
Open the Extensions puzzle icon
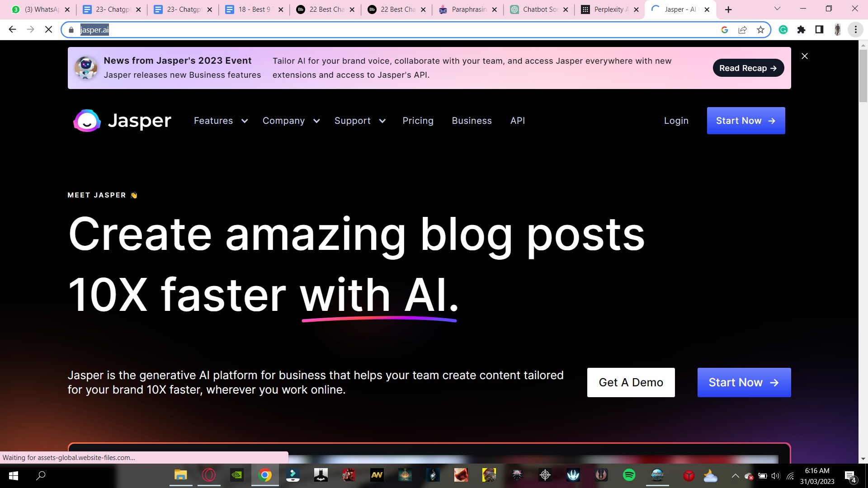801,30
